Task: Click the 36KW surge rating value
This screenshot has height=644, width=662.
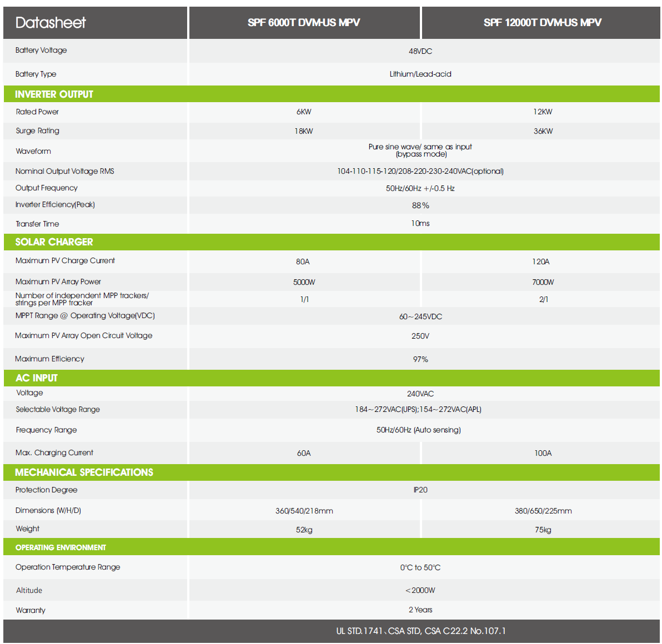Action: (543, 131)
